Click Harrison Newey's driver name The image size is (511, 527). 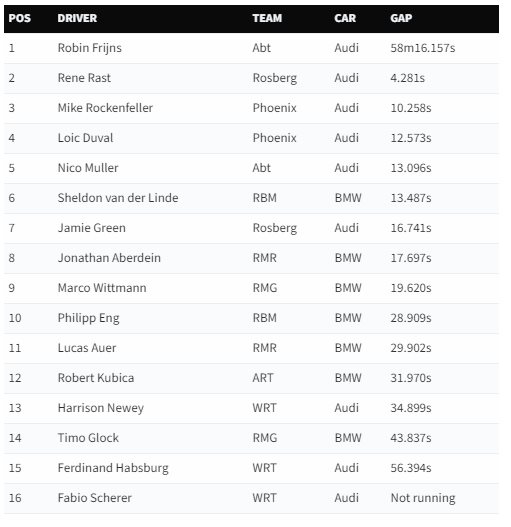pyautogui.click(x=101, y=408)
